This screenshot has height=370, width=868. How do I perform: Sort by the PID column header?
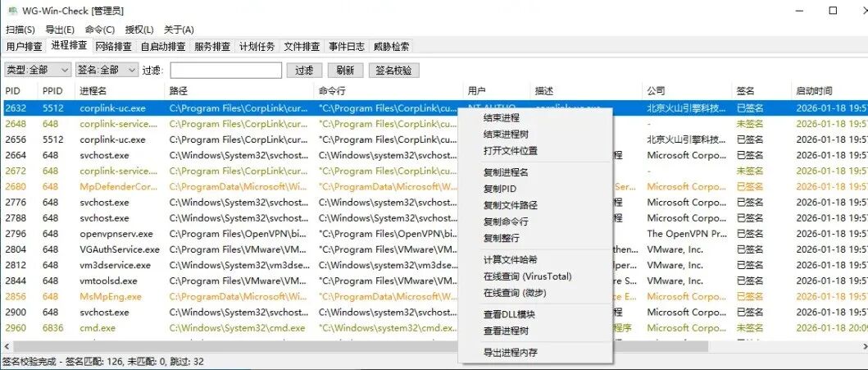click(20, 91)
